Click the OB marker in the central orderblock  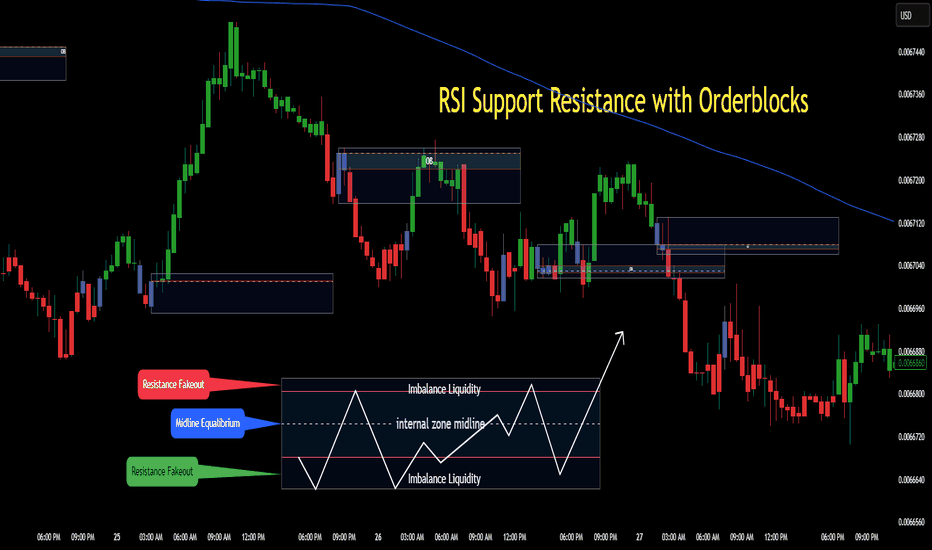click(428, 160)
